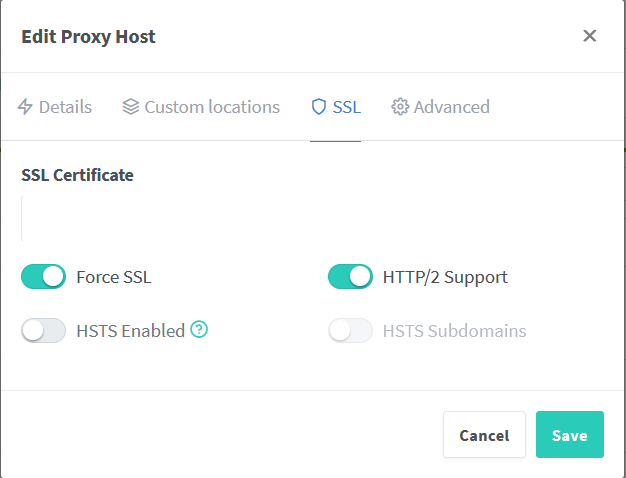Click the HTTP/2 Support label text
This screenshot has height=478, width=626.
point(445,277)
